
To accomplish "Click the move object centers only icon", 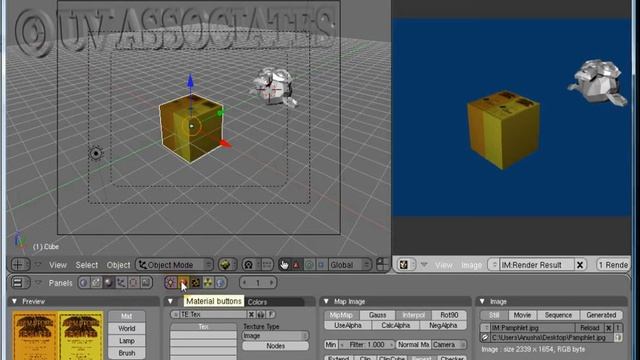I will click(x=267, y=265).
